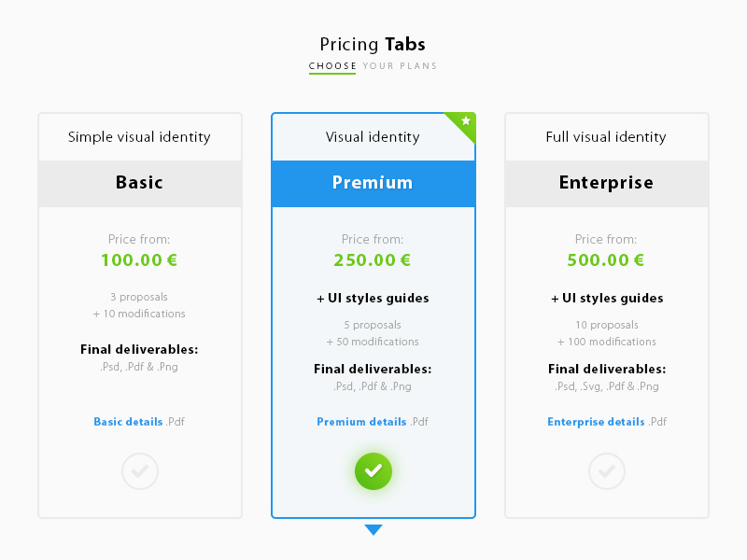Click the green corner ribbon on Visual identity card
The image size is (747, 560).
462,124
